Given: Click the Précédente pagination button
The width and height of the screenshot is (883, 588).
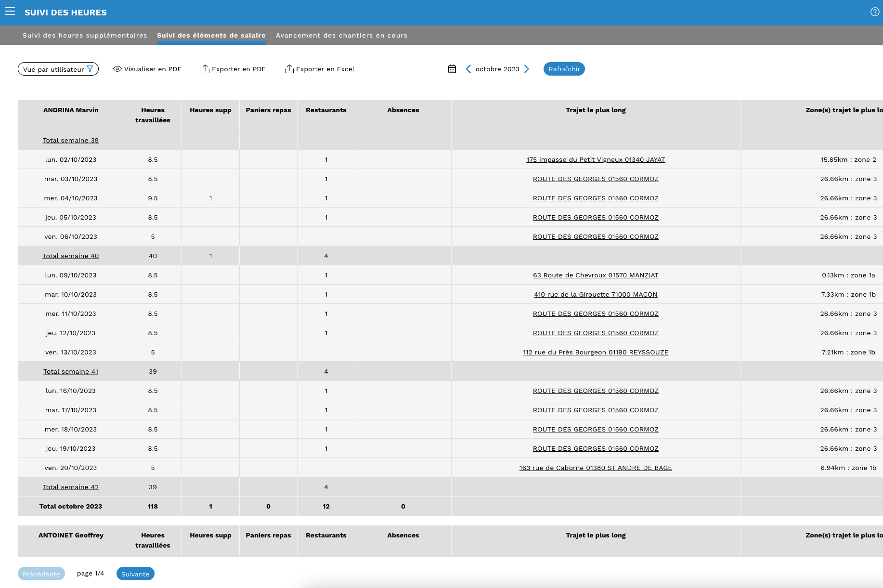Looking at the screenshot, I should [41, 574].
